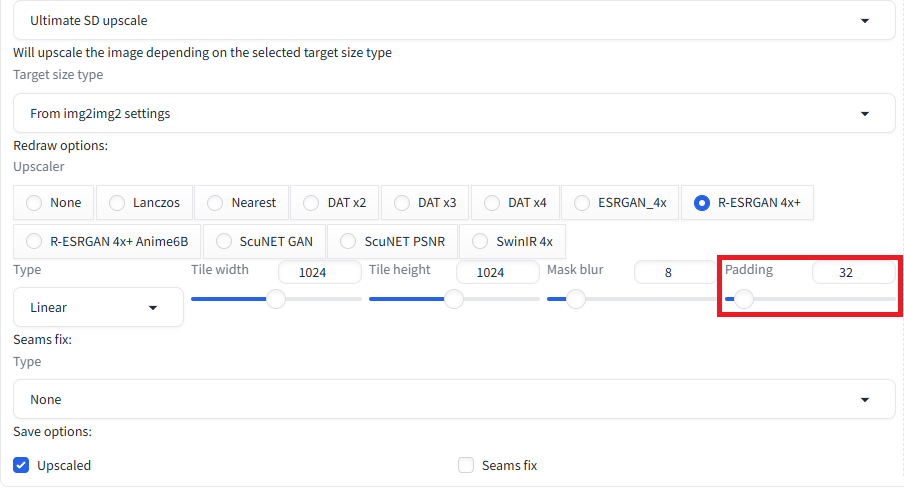Open the Seams fix type dropdown
Viewport: 904px width, 497px height.
coord(454,399)
